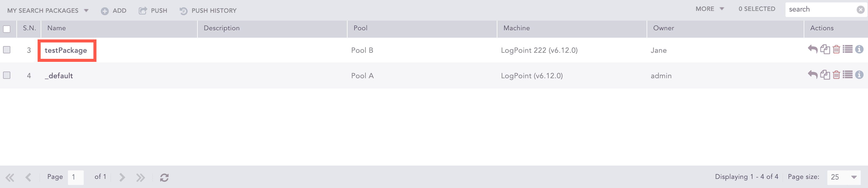Click Push in the toolbar
The width and height of the screenshot is (868, 188).
pos(153,11)
